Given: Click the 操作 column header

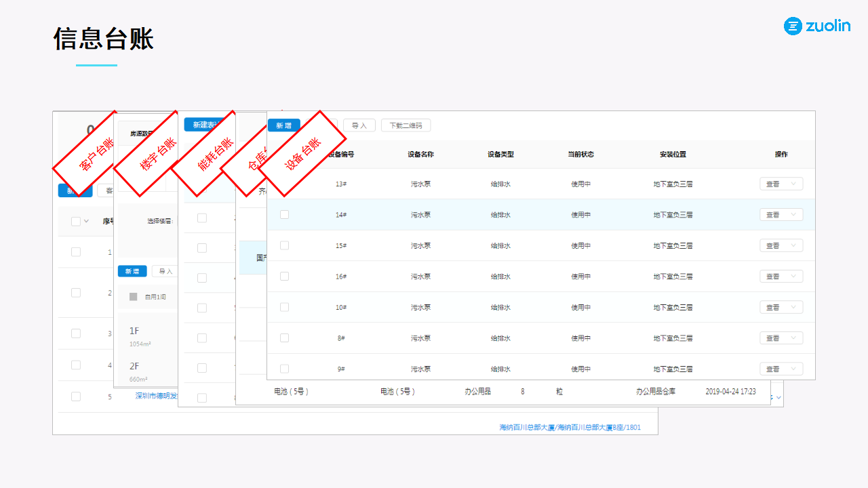Looking at the screenshot, I should [781, 155].
